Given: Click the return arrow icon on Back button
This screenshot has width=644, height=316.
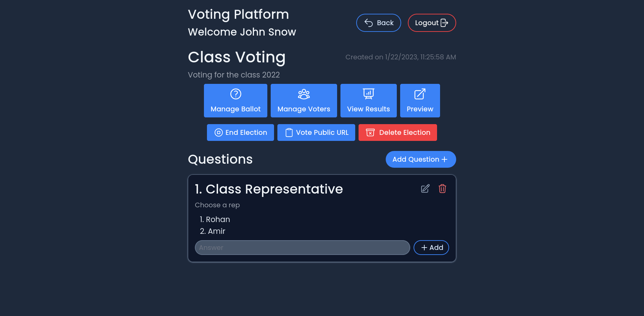Looking at the screenshot, I should click(369, 23).
